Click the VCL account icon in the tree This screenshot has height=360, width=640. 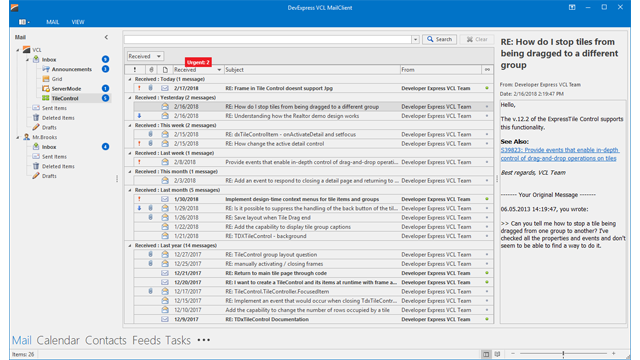tap(27, 49)
